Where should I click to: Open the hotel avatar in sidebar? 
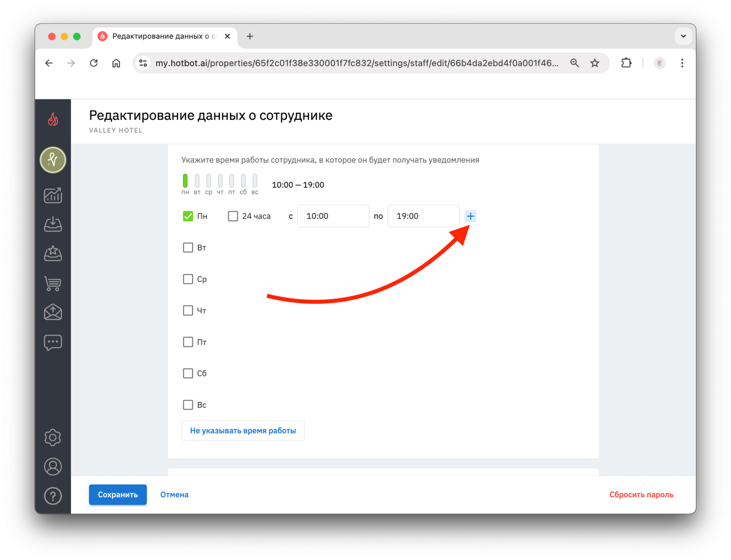point(53,160)
